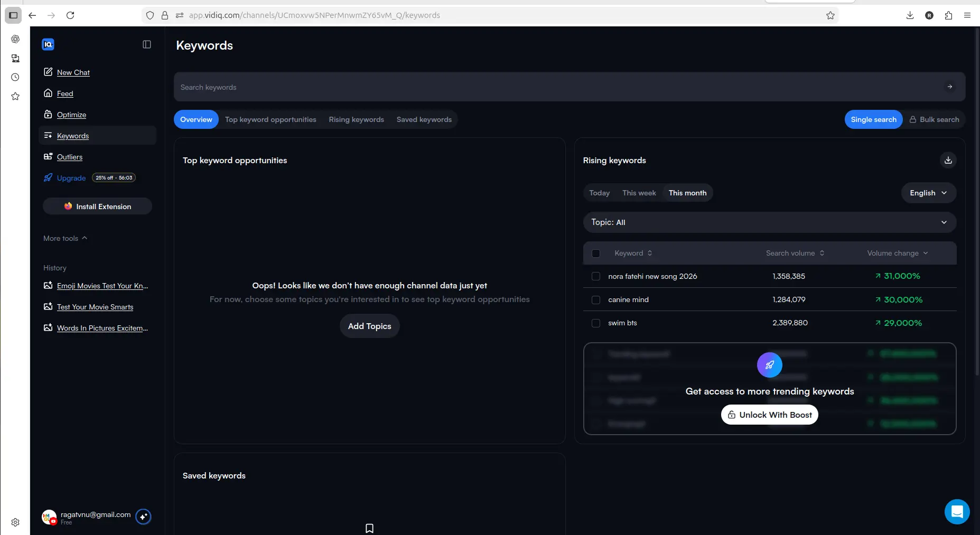980x535 pixels.
Task: Click the vidIQ logo icon
Action: tap(48, 44)
